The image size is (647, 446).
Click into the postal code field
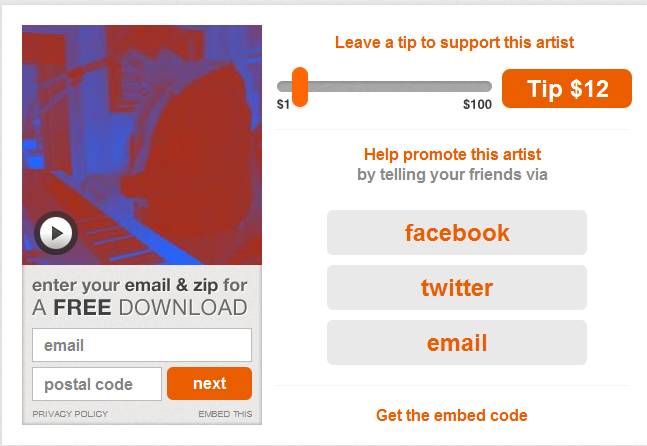[96, 384]
